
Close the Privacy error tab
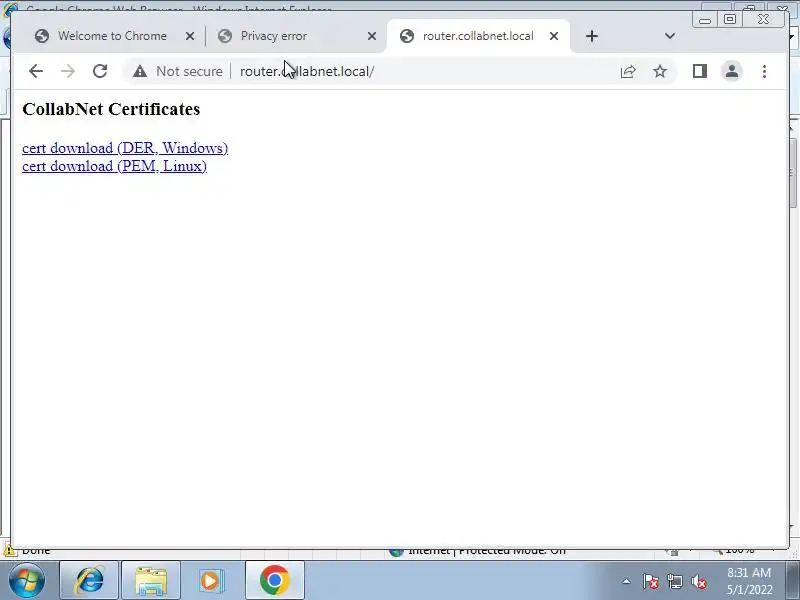tap(372, 36)
